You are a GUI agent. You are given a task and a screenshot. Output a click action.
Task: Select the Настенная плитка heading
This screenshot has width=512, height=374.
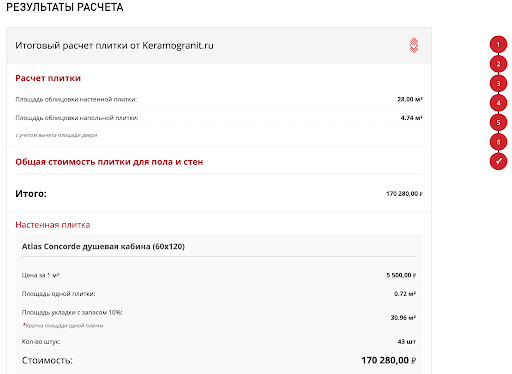(53, 225)
